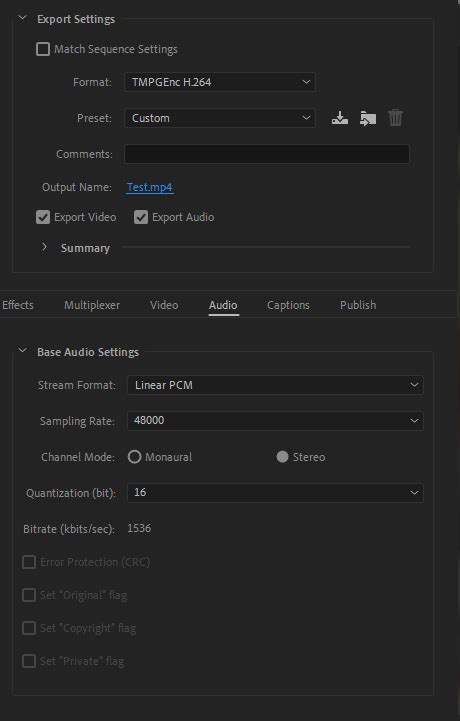The image size is (460, 721).
Task: Switch to the Video tab
Action: (x=164, y=305)
